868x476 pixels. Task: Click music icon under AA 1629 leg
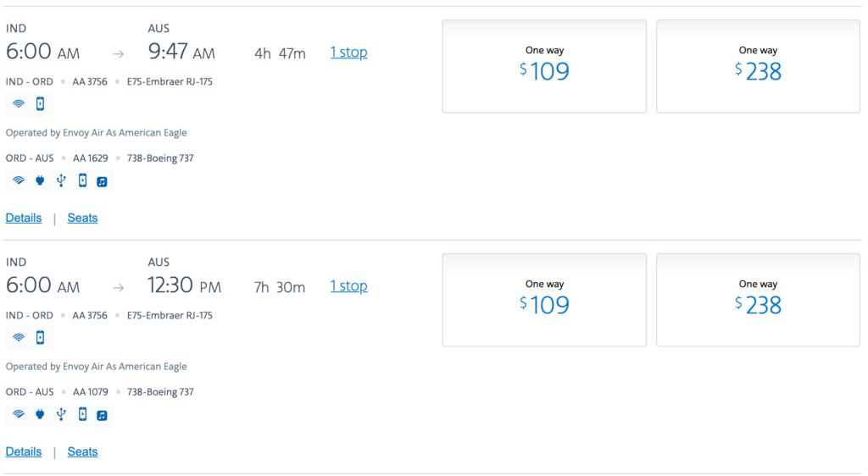[102, 182]
